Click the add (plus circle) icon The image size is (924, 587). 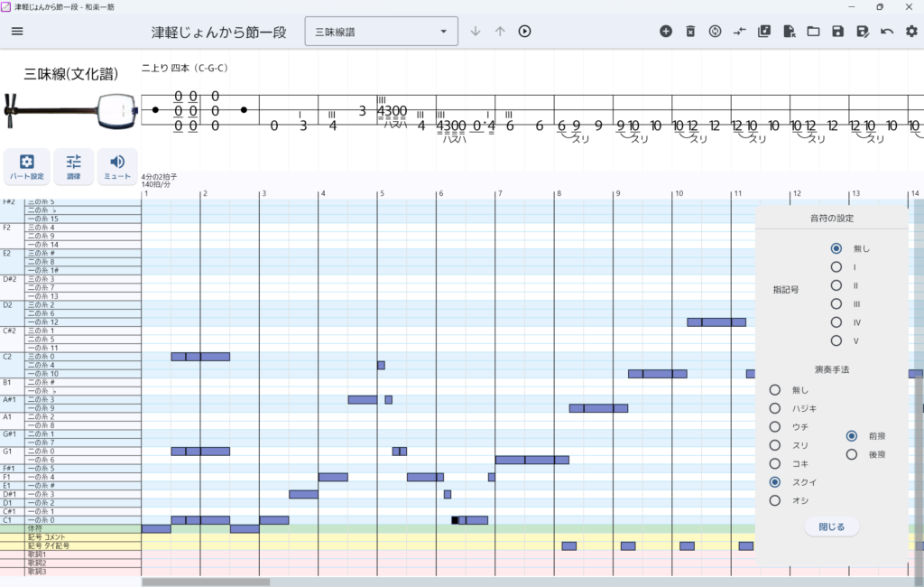(x=666, y=32)
